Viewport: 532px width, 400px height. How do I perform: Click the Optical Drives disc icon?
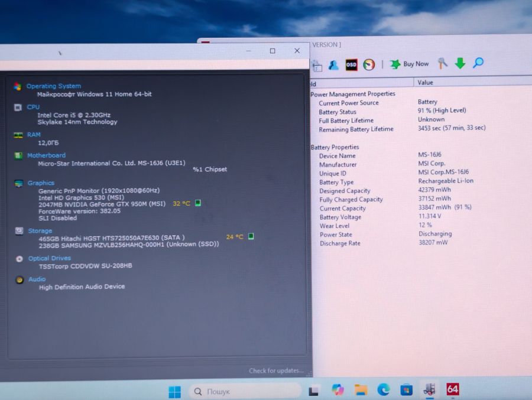coord(20,259)
